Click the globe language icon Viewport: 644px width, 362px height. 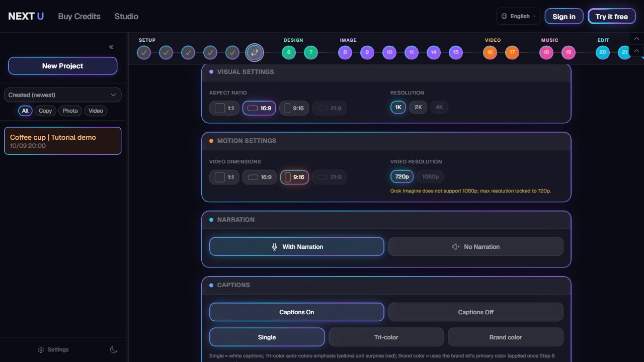click(x=504, y=16)
